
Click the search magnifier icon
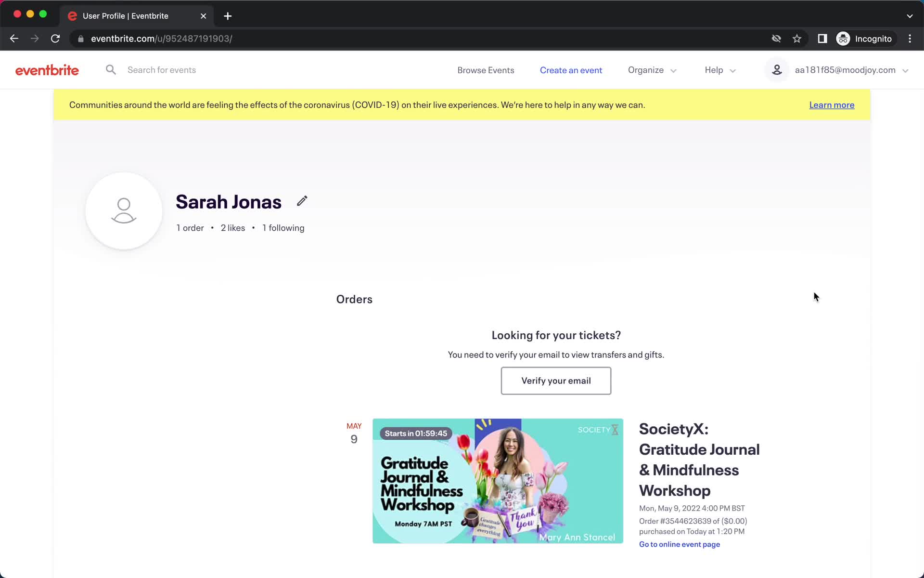pos(111,69)
